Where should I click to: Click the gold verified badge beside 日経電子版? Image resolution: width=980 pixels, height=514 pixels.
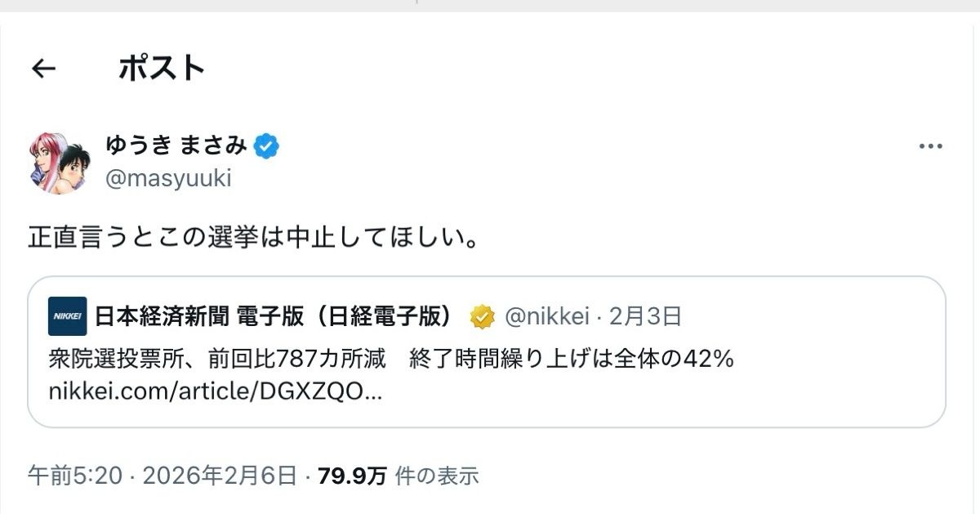click(x=483, y=316)
